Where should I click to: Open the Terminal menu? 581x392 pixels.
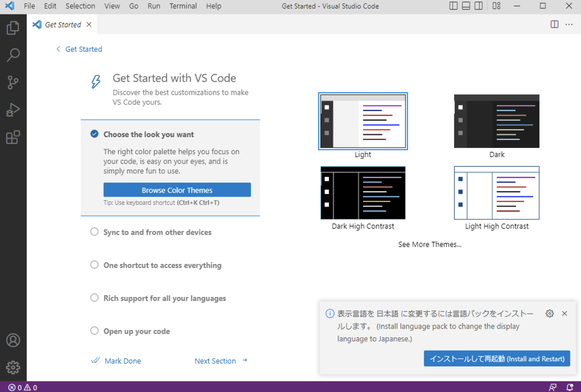[x=183, y=6]
